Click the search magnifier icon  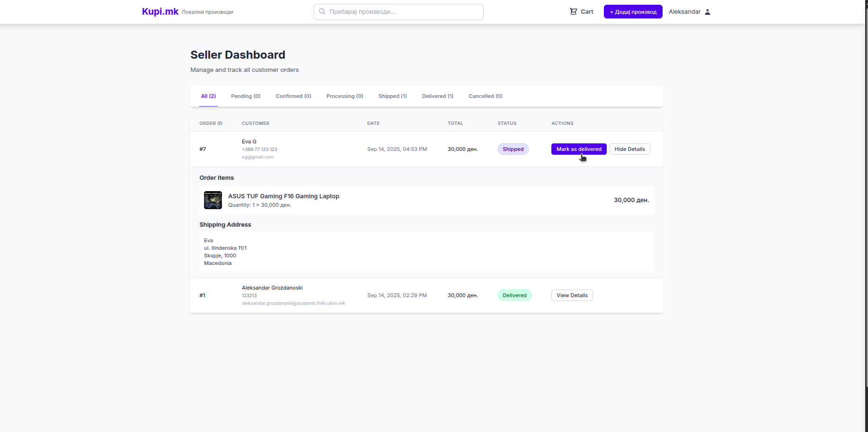[322, 12]
